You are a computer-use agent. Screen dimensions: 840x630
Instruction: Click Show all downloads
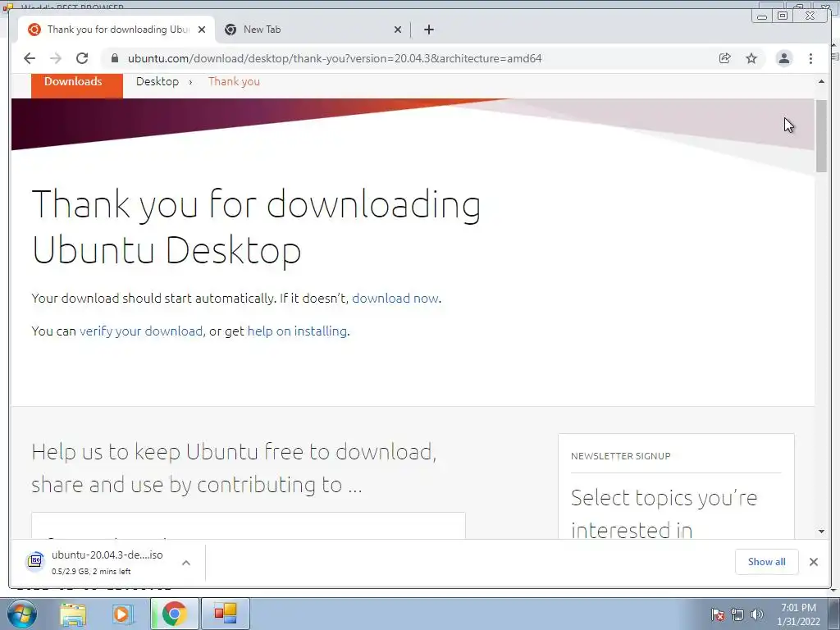tap(767, 561)
